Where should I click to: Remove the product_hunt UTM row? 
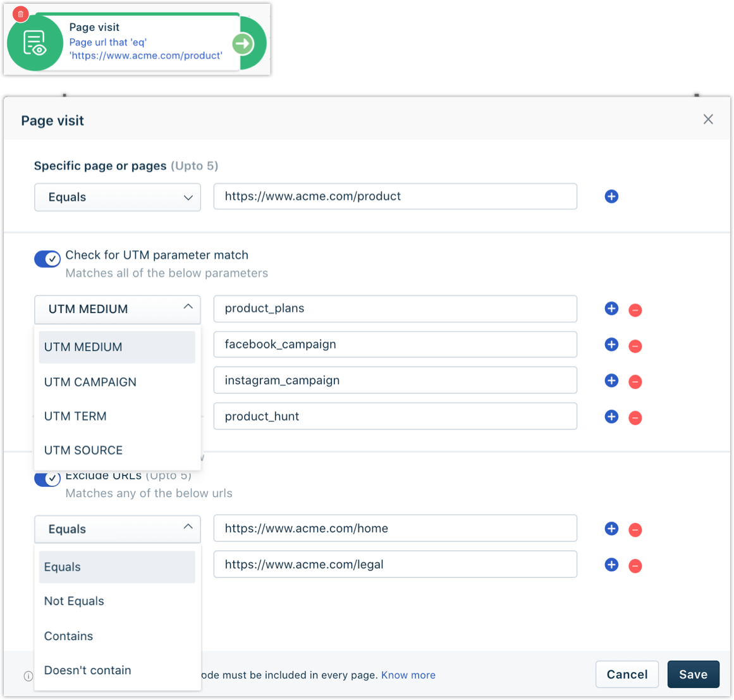click(x=635, y=417)
